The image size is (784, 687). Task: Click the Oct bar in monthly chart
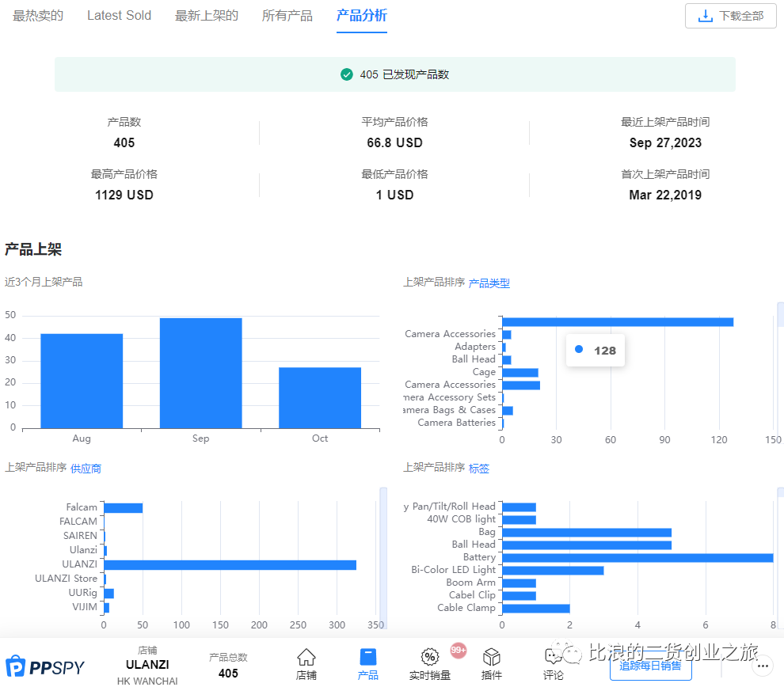click(320, 398)
